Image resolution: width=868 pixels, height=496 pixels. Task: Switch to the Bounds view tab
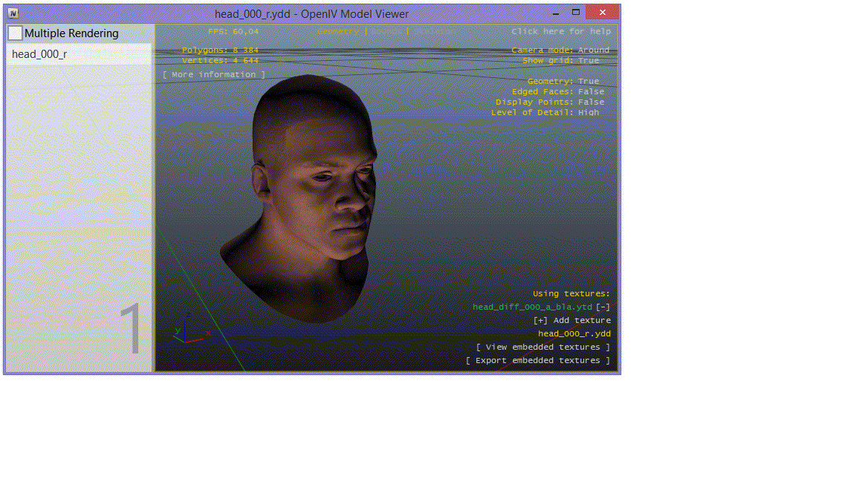point(386,31)
